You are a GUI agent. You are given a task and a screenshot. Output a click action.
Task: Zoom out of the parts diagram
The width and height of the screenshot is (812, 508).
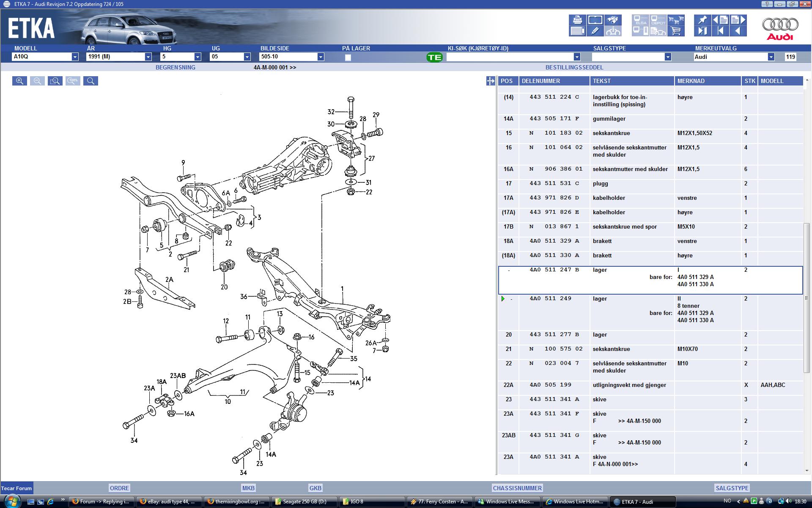[37, 81]
